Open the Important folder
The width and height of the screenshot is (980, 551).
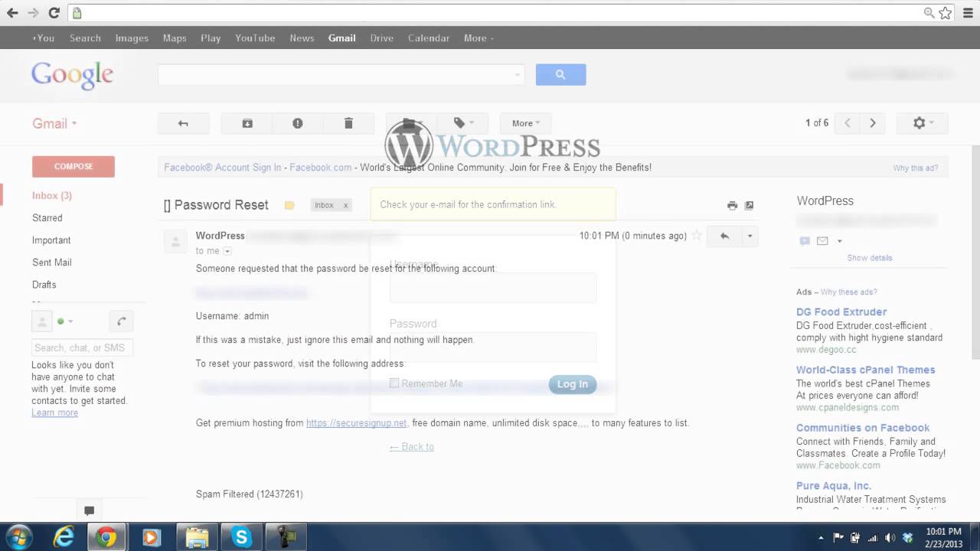coord(51,240)
